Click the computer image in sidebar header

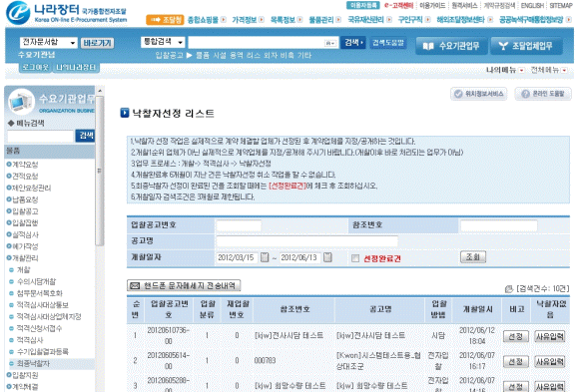[x=21, y=101]
